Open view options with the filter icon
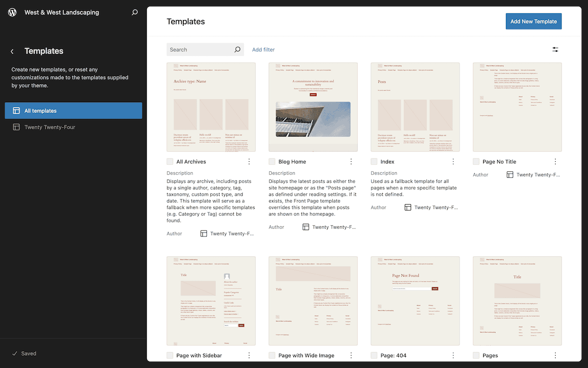This screenshot has width=588, height=368. (555, 49)
